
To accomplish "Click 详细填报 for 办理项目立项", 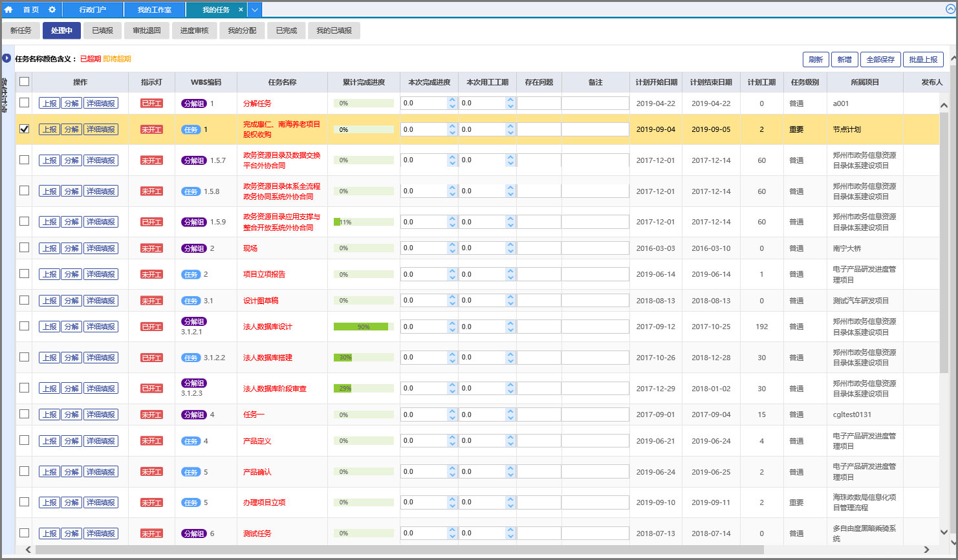I will (101, 502).
